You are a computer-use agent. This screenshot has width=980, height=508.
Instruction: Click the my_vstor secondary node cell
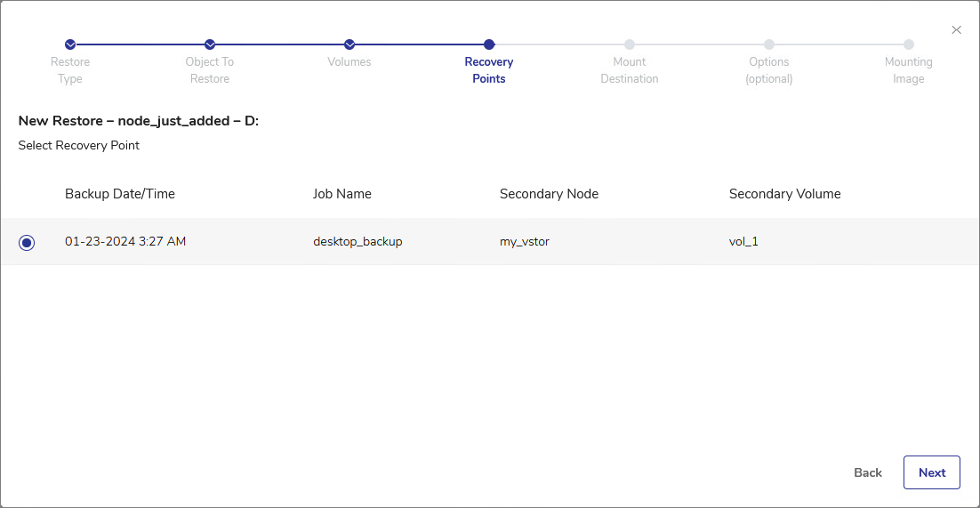coord(525,241)
